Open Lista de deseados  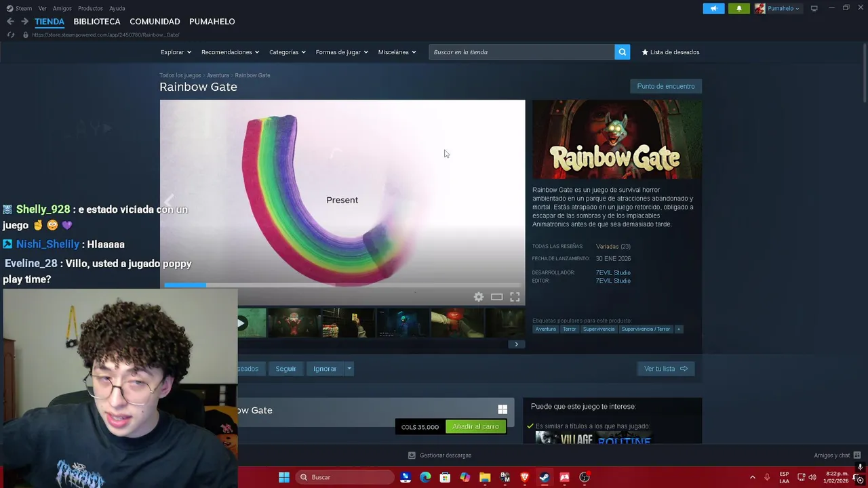click(671, 52)
